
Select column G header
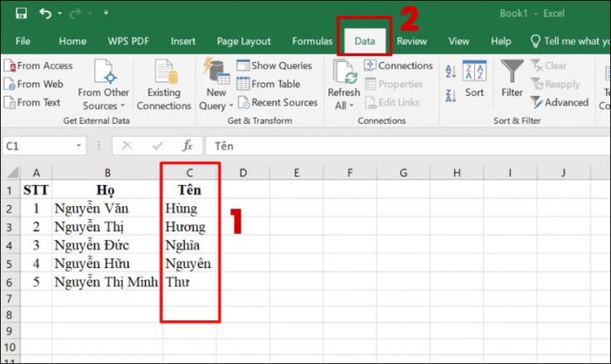click(x=403, y=172)
